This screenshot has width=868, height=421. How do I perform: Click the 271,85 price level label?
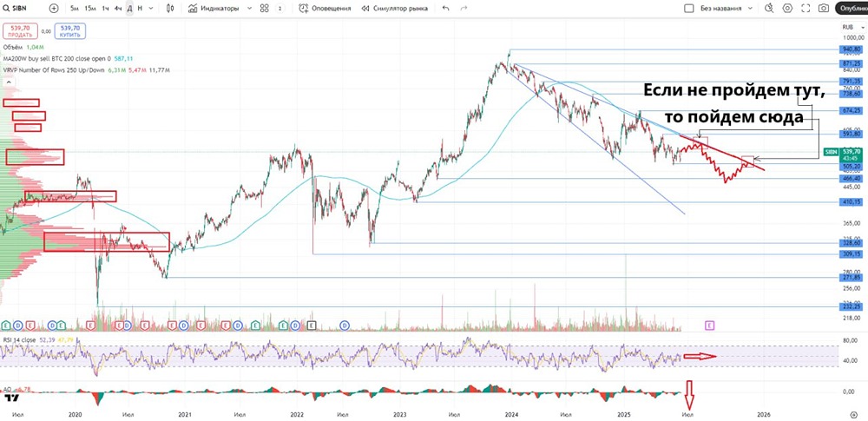pyautogui.click(x=852, y=277)
